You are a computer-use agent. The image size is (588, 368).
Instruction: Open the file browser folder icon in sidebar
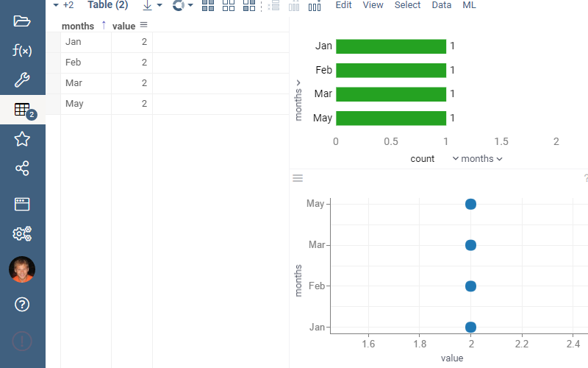[x=22, y=21]
